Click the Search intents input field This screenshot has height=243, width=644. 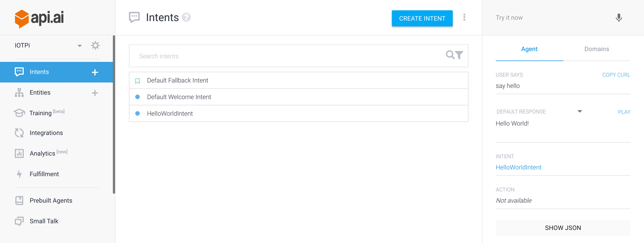286,56
